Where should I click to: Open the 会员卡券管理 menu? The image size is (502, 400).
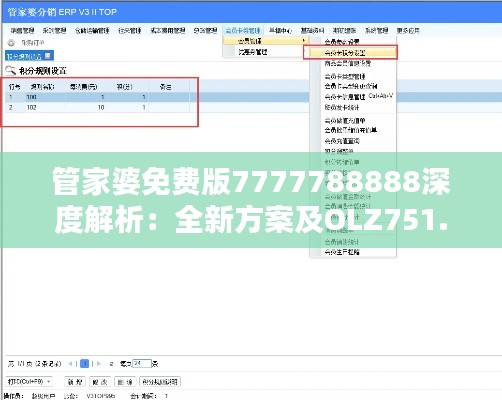point(243,31)
